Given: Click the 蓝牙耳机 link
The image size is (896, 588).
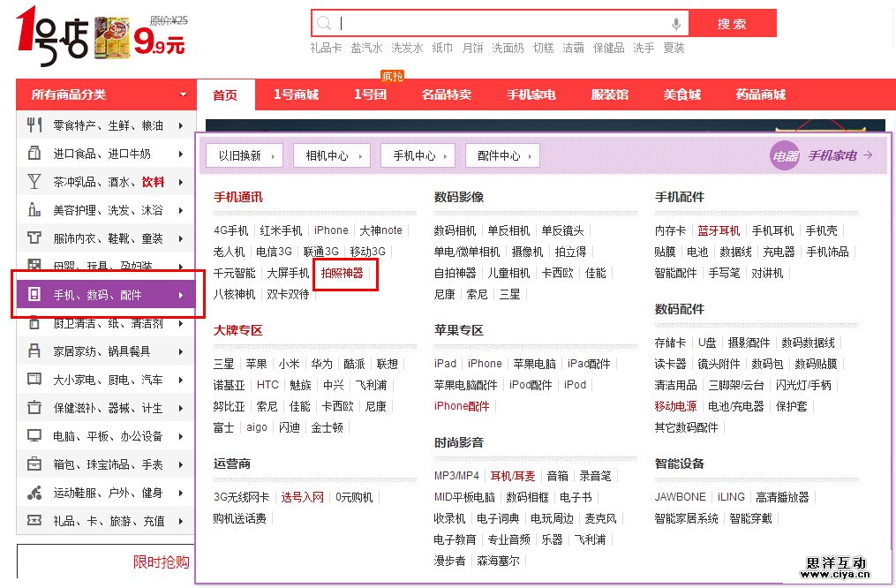Looking at the screenshot, I should (719, 230).
